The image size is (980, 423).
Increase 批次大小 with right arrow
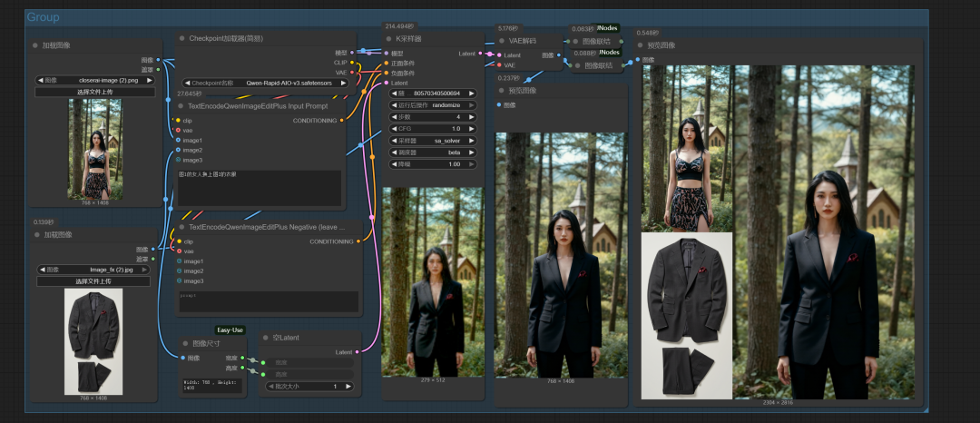point(348,387)
